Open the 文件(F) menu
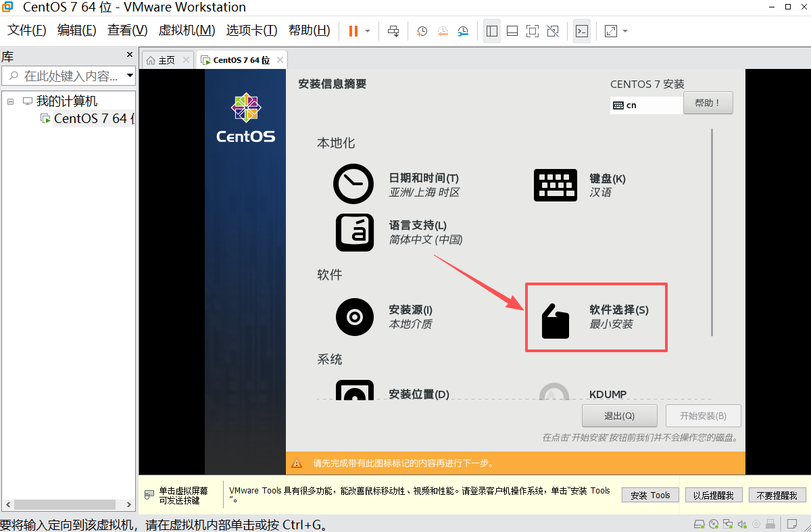Screen dimensions: 811x532 point(27,30)
